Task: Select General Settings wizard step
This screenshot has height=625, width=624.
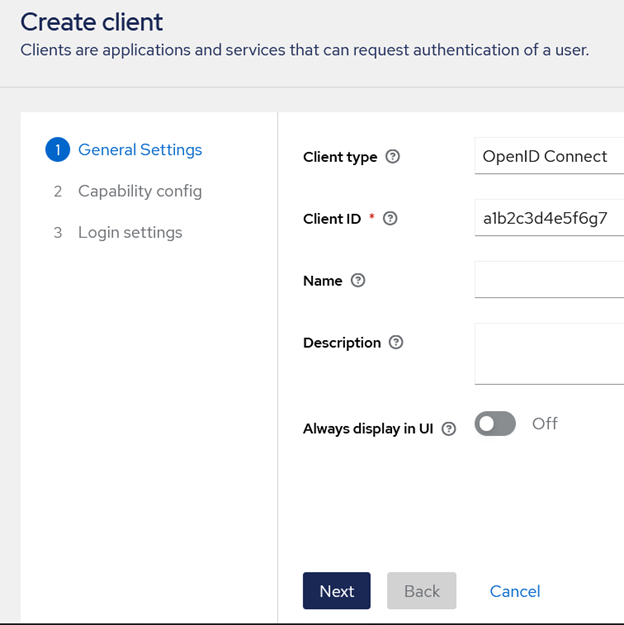Action: pyautogui.click(x=124, y=150)
